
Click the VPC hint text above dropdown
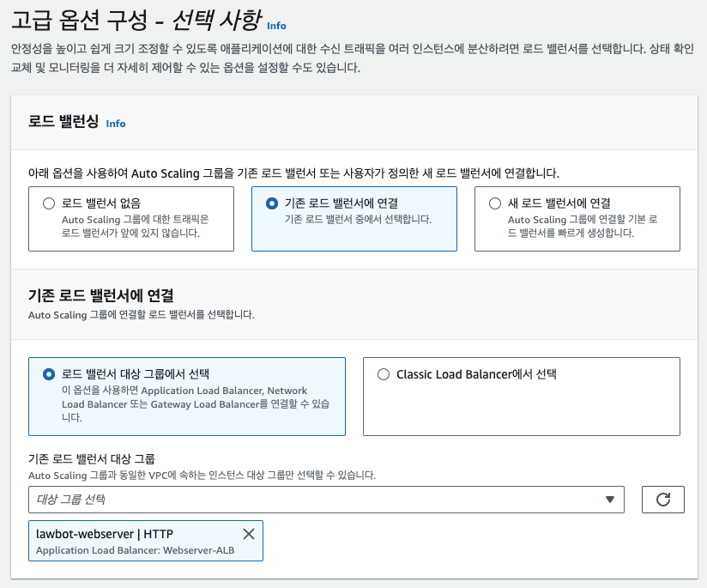(x=202, y=476)
